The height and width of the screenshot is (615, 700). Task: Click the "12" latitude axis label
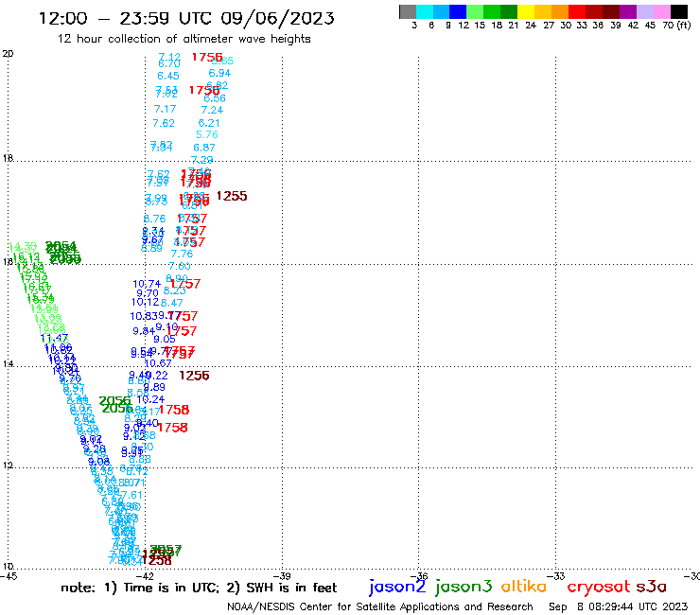(x=8, y=466)
